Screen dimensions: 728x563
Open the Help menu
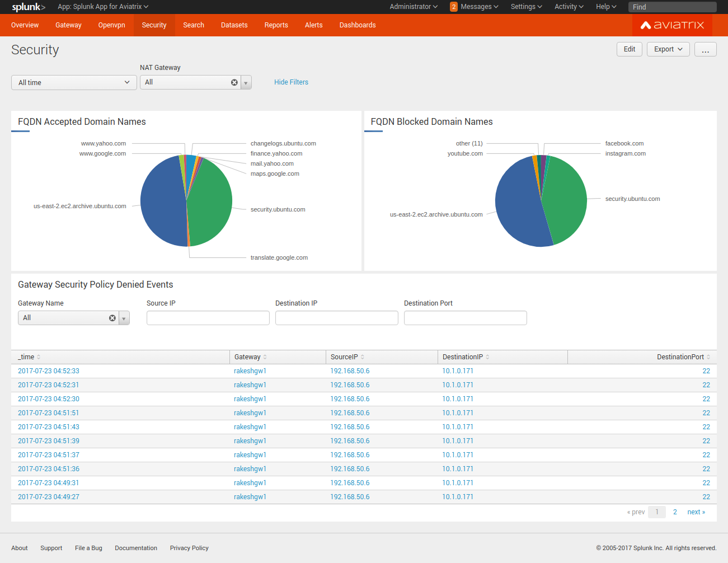pos(606,7)
